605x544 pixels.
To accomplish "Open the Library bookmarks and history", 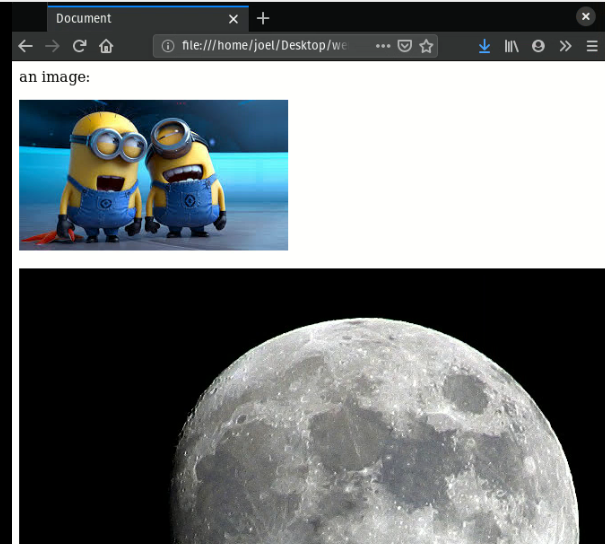I will [x=512, y=46].
